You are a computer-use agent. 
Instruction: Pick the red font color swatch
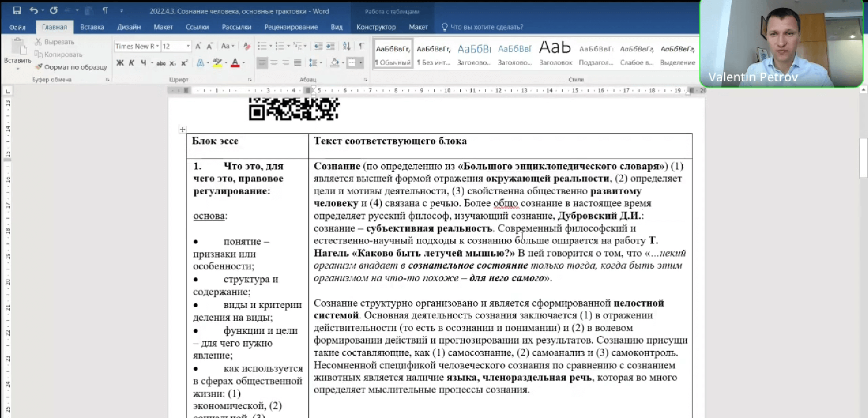point(236,63)
